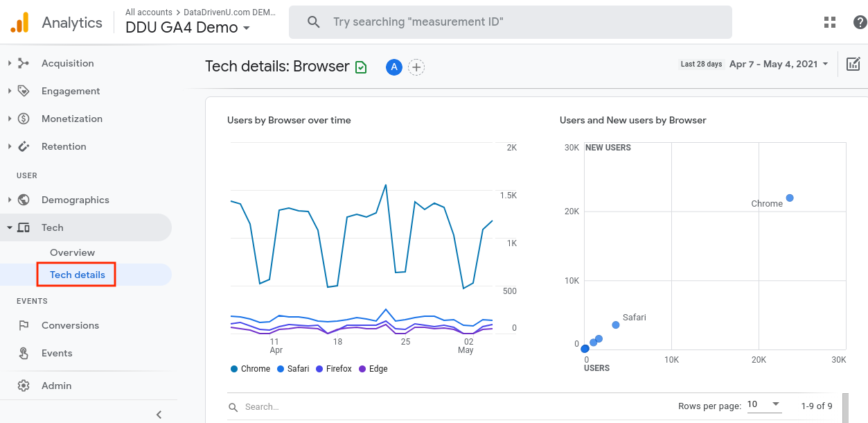Open the DDU GA4 Demo property dropdown
This screenshot has width=868, height=423.
click(x=188, y=28)
